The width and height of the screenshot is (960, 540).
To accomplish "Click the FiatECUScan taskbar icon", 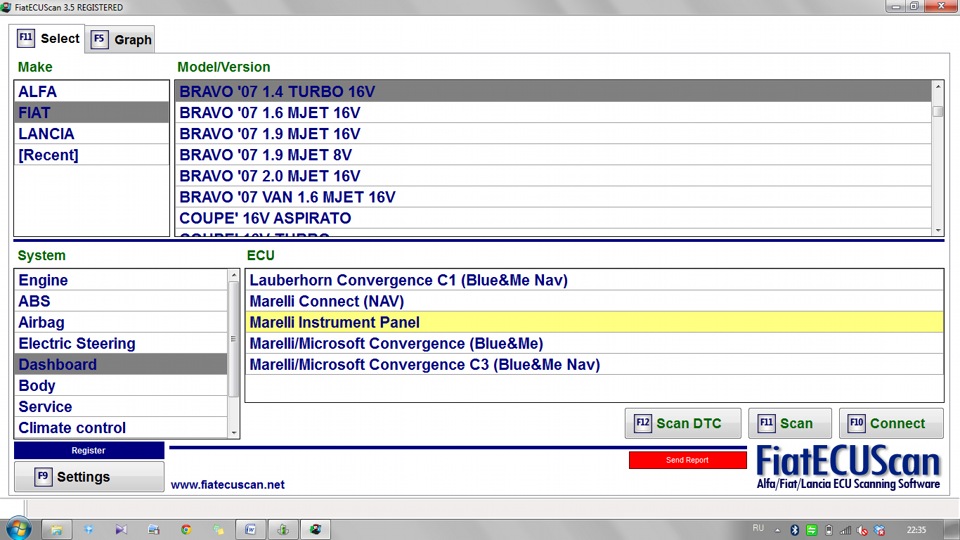I will tap(315, 530).
